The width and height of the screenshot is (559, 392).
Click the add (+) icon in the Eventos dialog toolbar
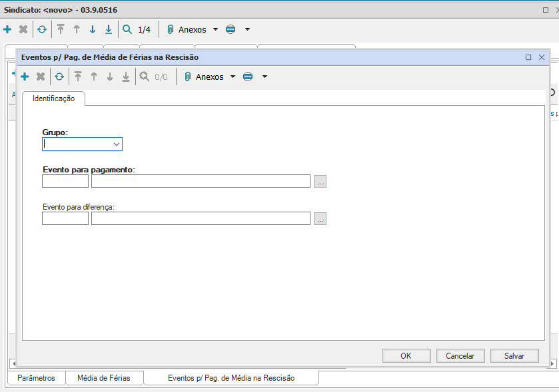coord(25,77)
